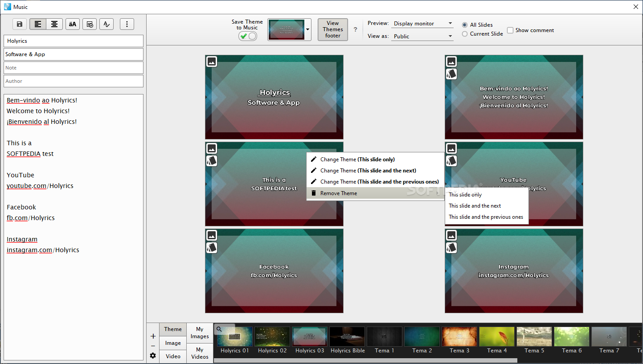
Task: Choose Change Theme (This slide only)
Action: pyautogui.click(x=375, y=160)
